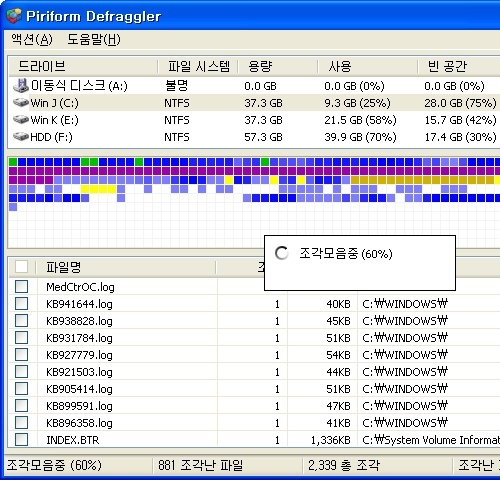
Task: Select the HDD (F:) drive name
Action: (x=51, y=137)
